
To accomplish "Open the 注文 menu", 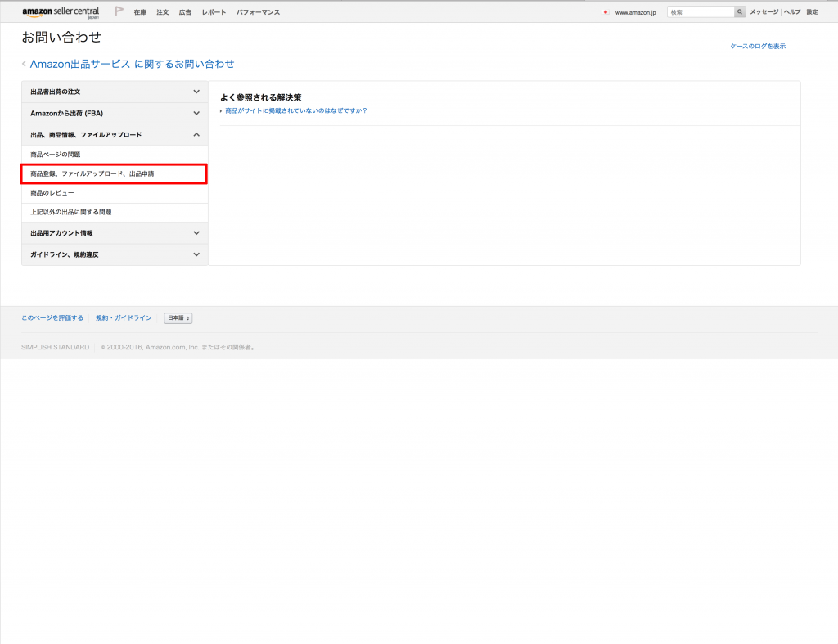I will 163,12.
